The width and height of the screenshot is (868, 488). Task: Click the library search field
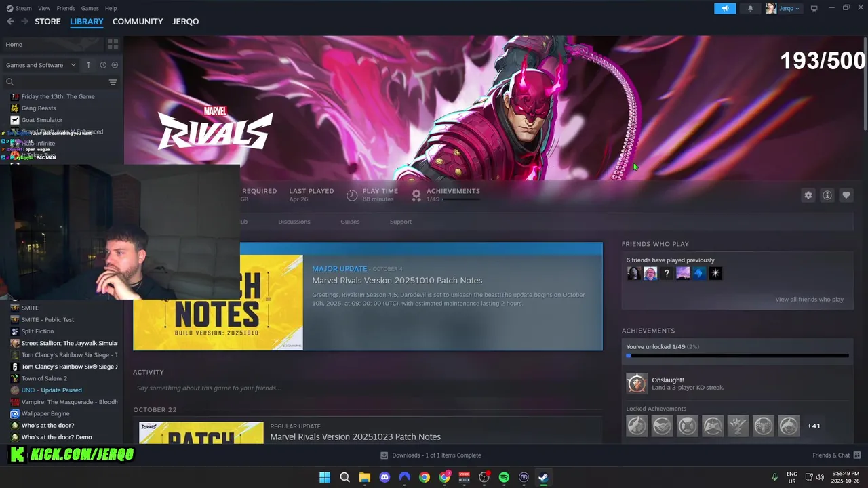(x=54, y=82)
